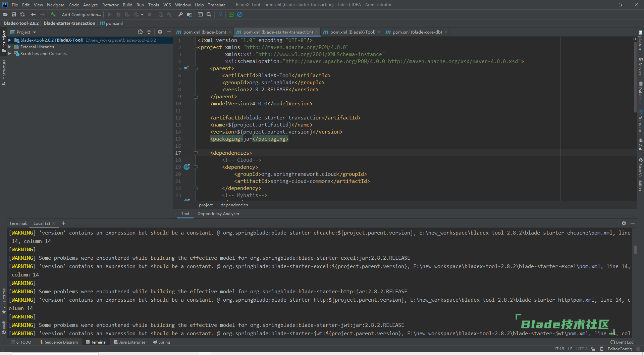Viewport: 644px width, 355px height.
Task: Switch to the pom.xml (blade-core-db) tab
Action: click(417, 32)
